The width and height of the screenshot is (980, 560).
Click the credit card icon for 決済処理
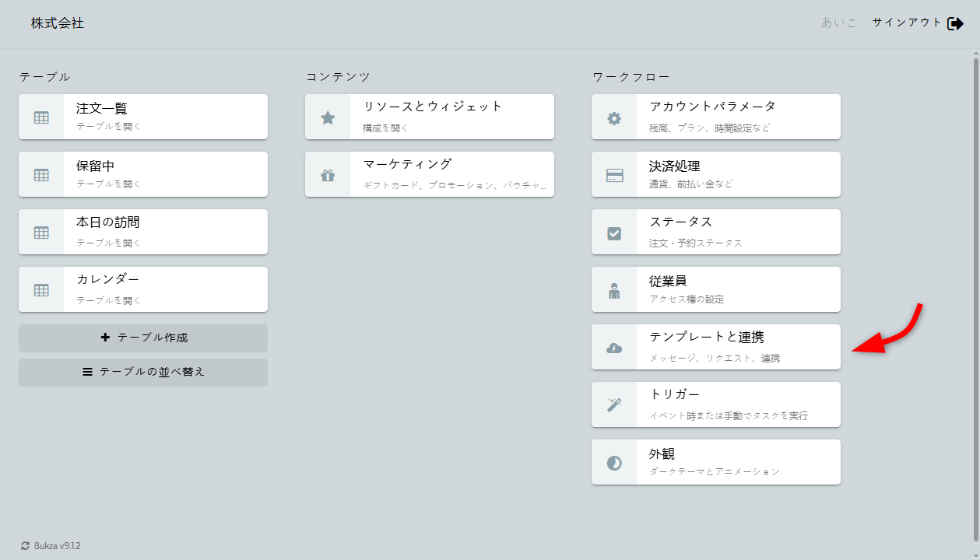pos(614,175)
